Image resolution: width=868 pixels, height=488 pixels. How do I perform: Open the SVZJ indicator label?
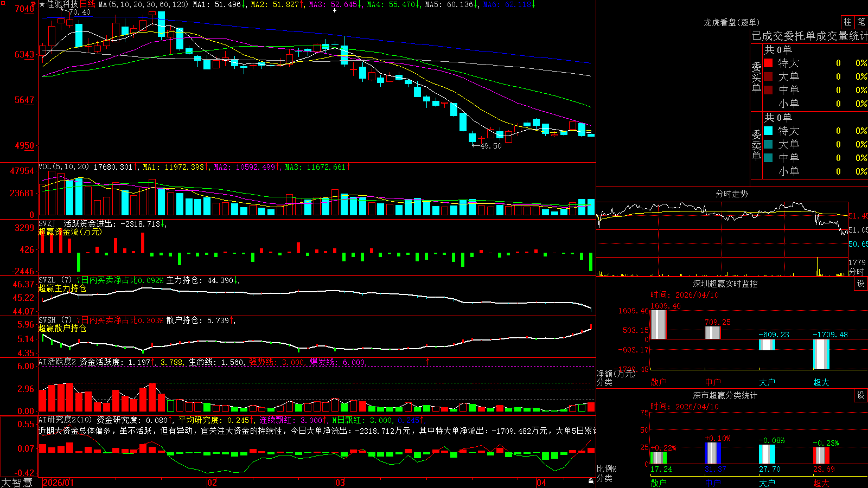[47, 223]
